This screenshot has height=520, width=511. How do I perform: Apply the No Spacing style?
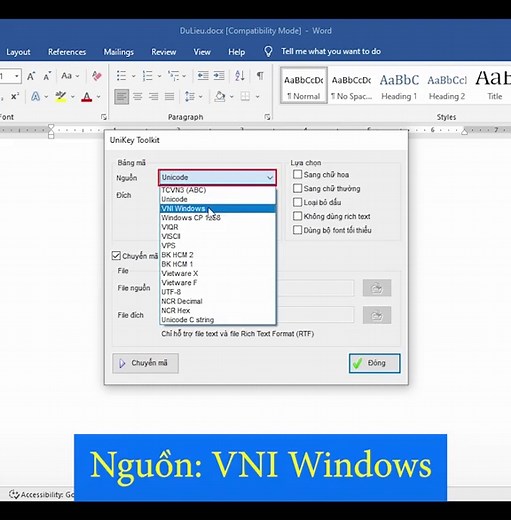tap(351, 86)
